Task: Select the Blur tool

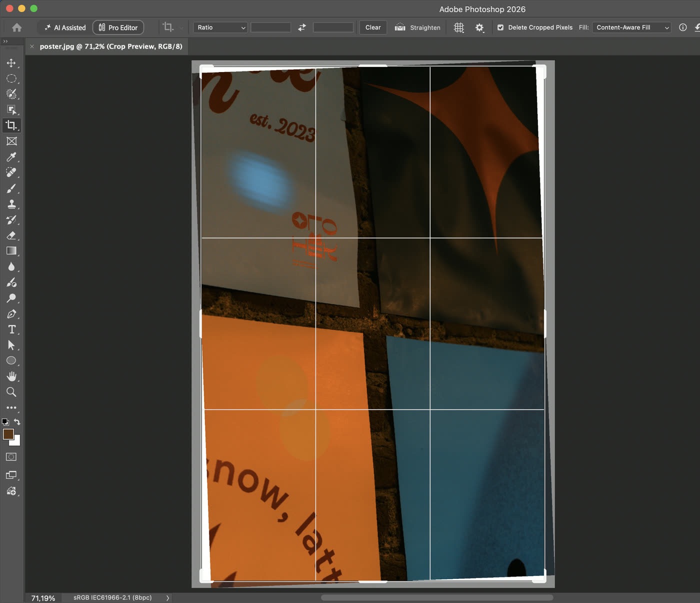Action: [x=11, y=266]
